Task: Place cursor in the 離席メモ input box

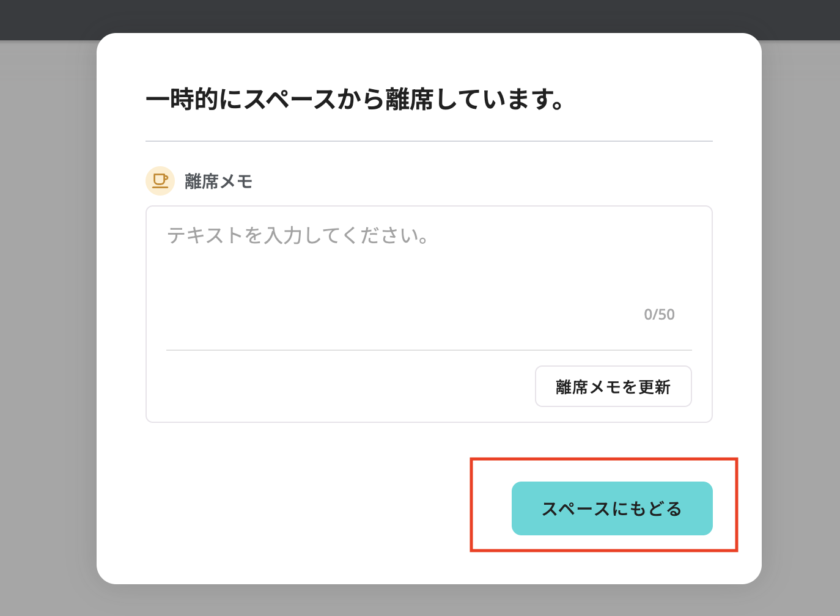Action: 367,263
